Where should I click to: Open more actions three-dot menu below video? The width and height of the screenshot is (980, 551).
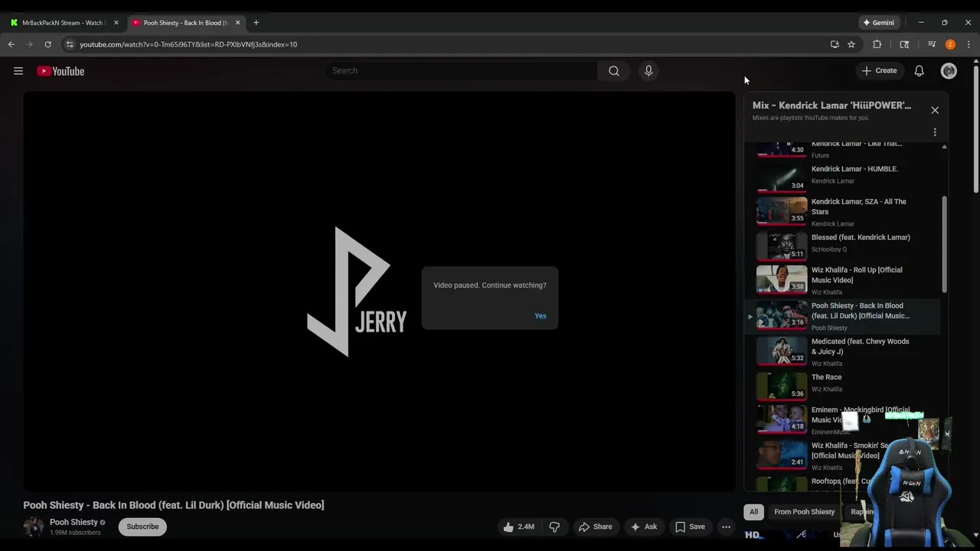pos(726,527)
